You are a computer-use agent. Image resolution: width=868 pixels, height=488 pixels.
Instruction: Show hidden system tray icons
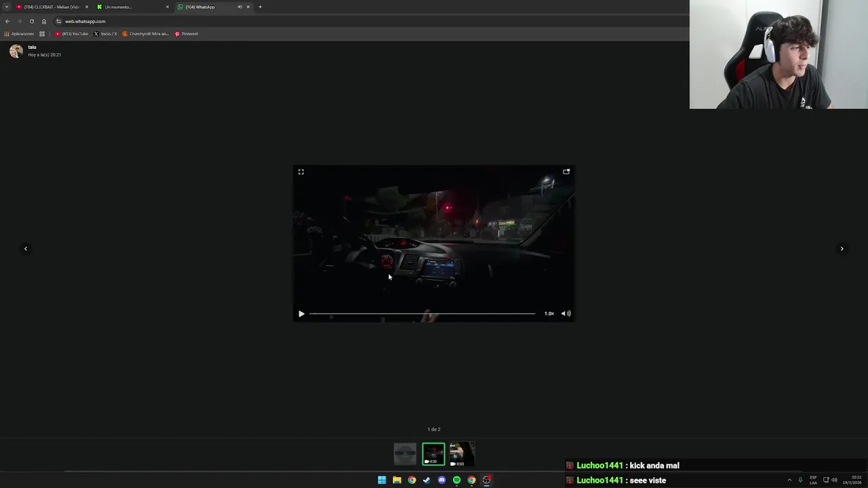[789, 480]
